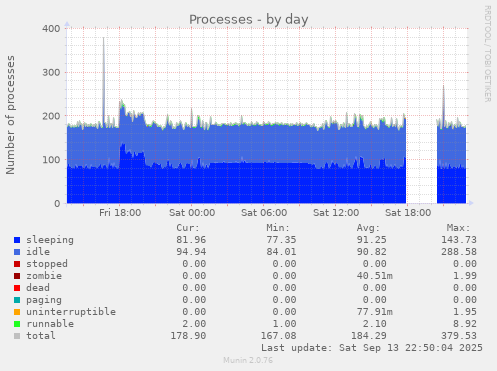
Task: Click the 100 y-axis tick label
Action: [51, 160]
